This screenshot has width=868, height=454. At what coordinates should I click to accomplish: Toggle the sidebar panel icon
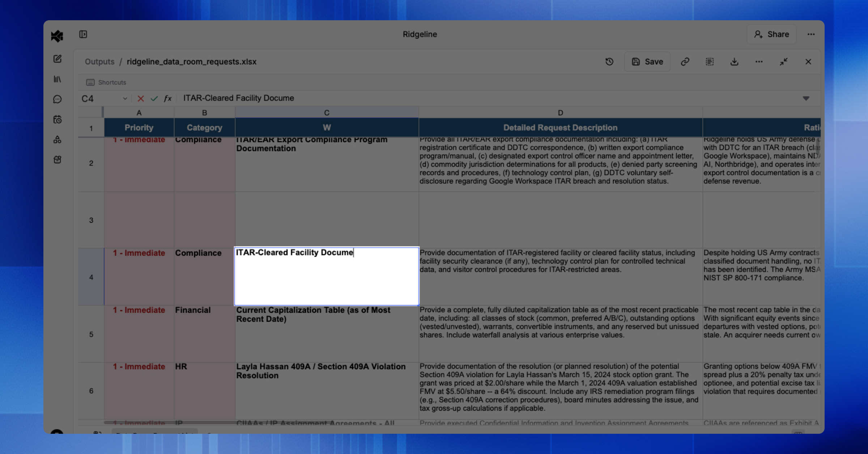83,34
